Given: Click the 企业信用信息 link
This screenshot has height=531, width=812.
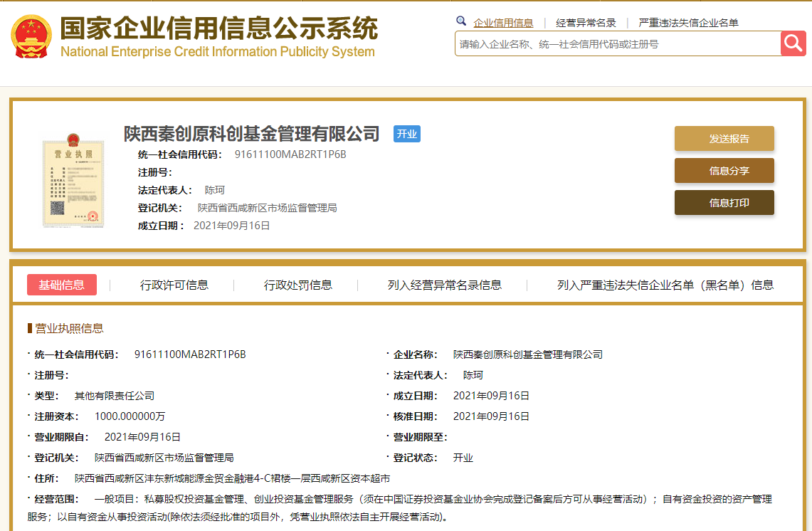Looking at the screenshot, I should point(504,22).
